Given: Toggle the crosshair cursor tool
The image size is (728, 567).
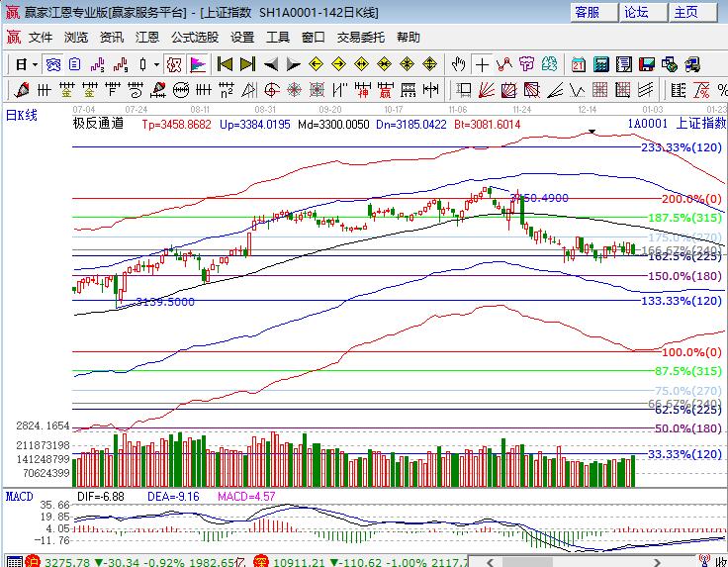Looking at the screenshot, I should [x=482, y=64].
